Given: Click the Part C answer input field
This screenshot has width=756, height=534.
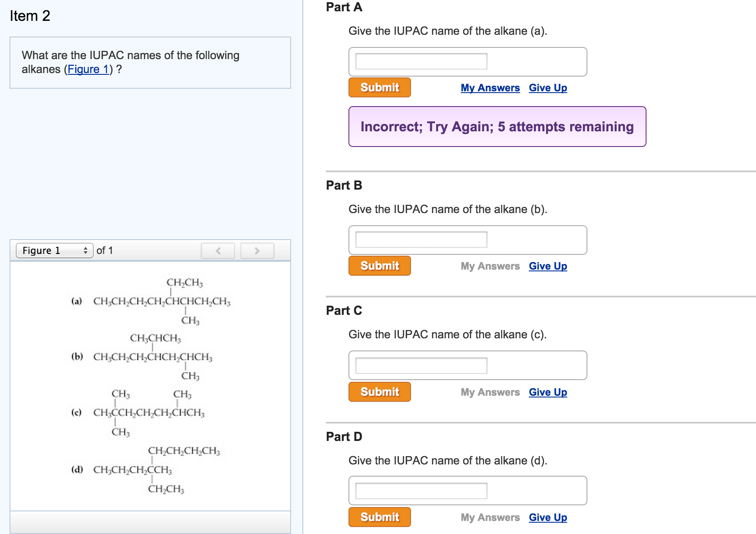Looking at the screenshot, I should pos(421,366).
